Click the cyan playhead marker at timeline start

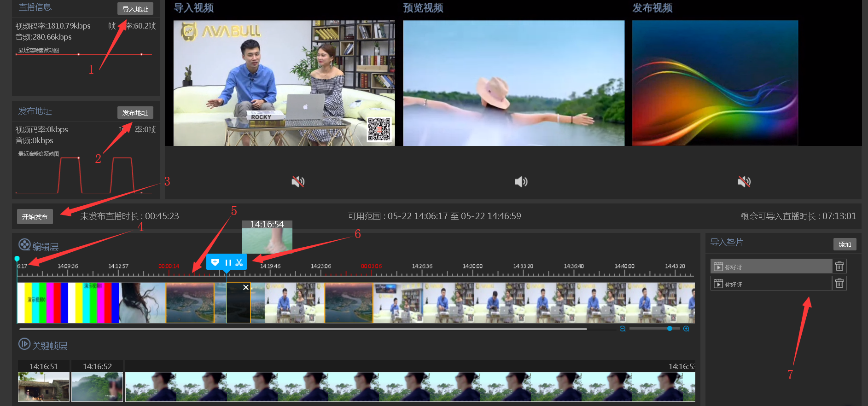click(17, 259)
